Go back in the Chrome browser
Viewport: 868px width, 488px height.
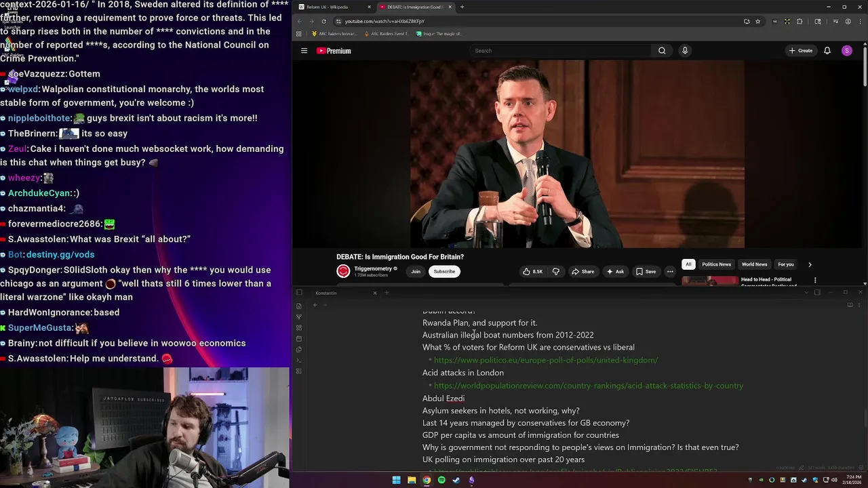(x=299, y=21)
